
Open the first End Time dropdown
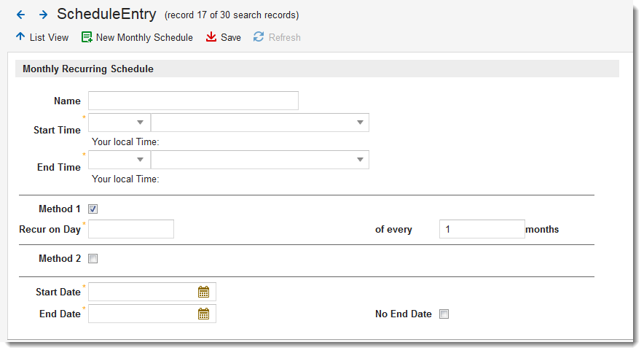[x=139, y=160]
